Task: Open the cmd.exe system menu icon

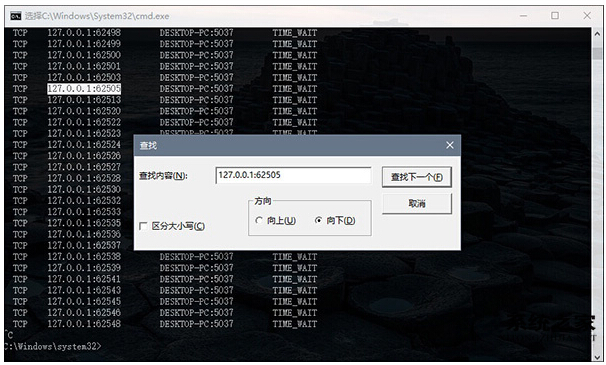Action: tap(15, 16)
